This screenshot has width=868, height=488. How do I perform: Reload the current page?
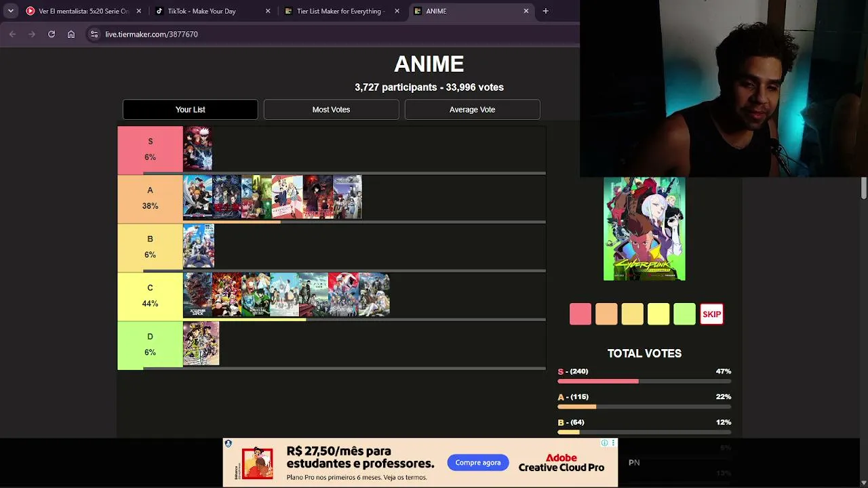[x=51, y=34]
